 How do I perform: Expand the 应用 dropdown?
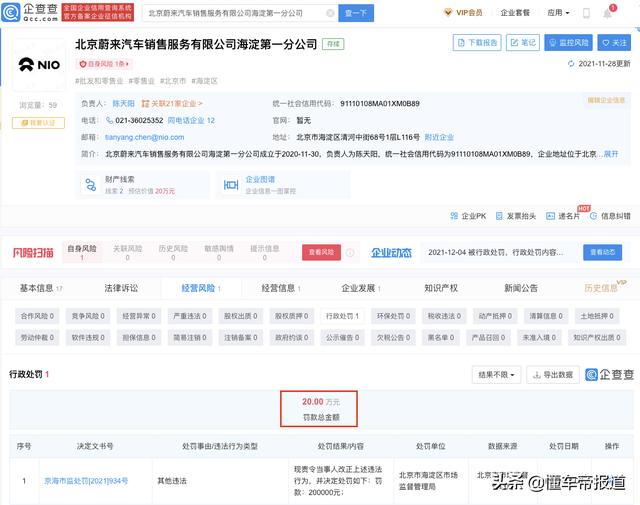558,13
